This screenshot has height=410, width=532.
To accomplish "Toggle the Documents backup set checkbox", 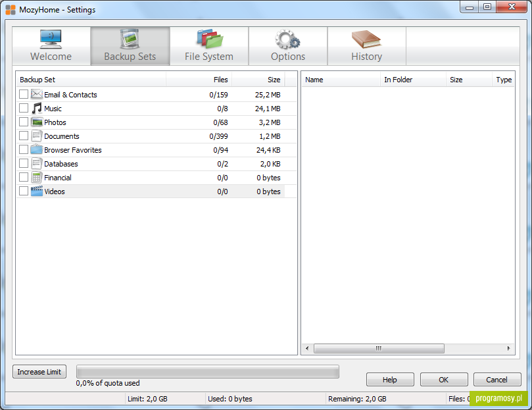I will click(24, 136).
